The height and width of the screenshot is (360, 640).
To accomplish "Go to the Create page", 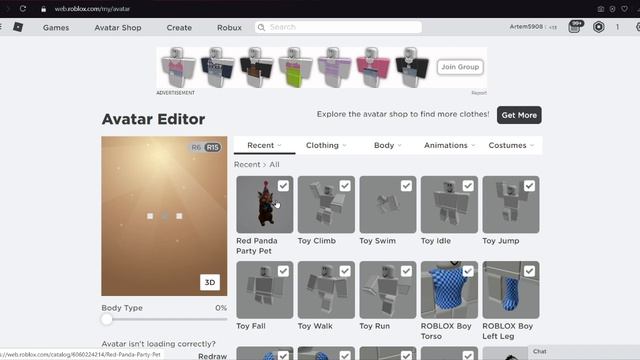I will (x=179, y=28).
